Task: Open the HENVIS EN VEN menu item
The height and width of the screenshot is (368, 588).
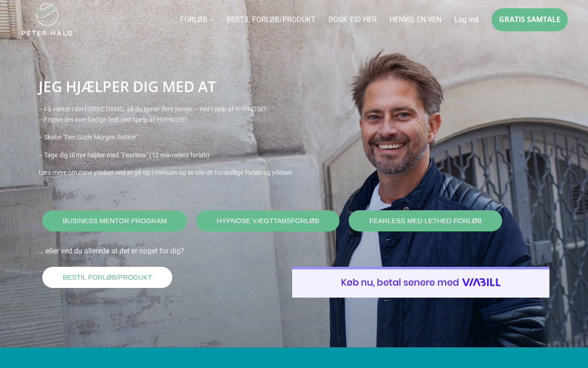Action: pos(415,20)
